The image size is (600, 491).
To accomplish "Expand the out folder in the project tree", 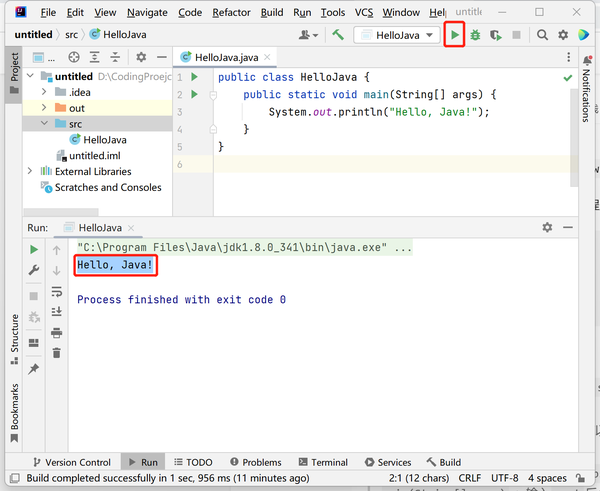I will click(x=44, y=108).
